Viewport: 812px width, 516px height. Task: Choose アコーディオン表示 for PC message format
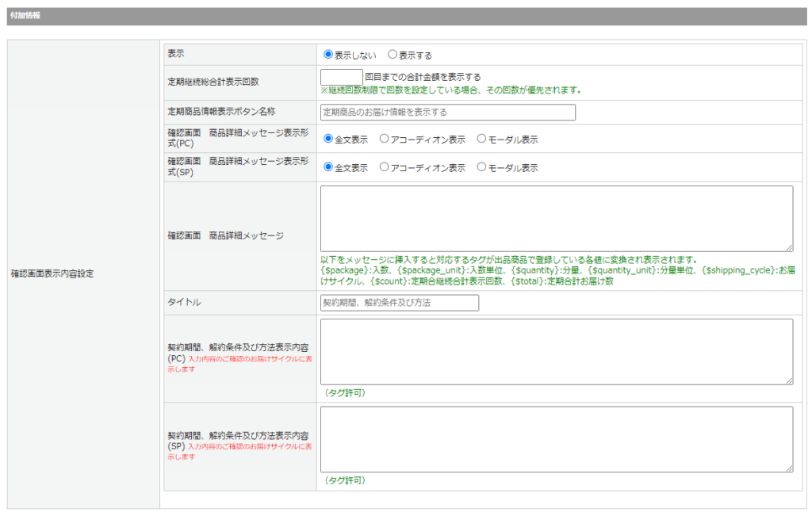click(384, 140)
